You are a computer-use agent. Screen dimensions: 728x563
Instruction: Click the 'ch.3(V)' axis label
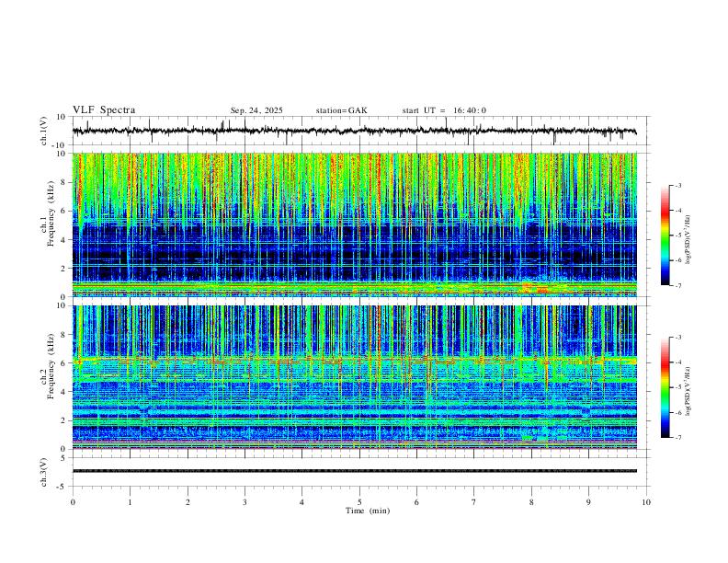click(44, 472)
